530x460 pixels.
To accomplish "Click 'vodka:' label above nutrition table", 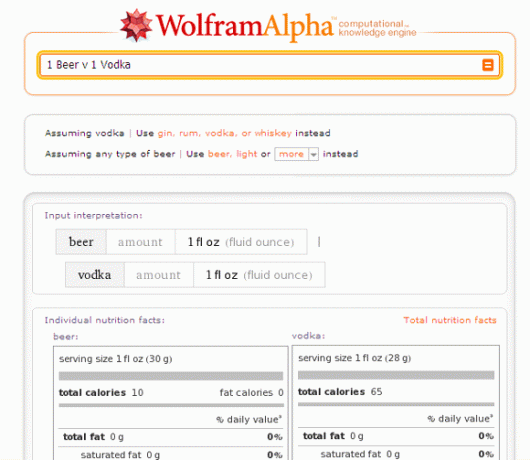I will (308, 336).
